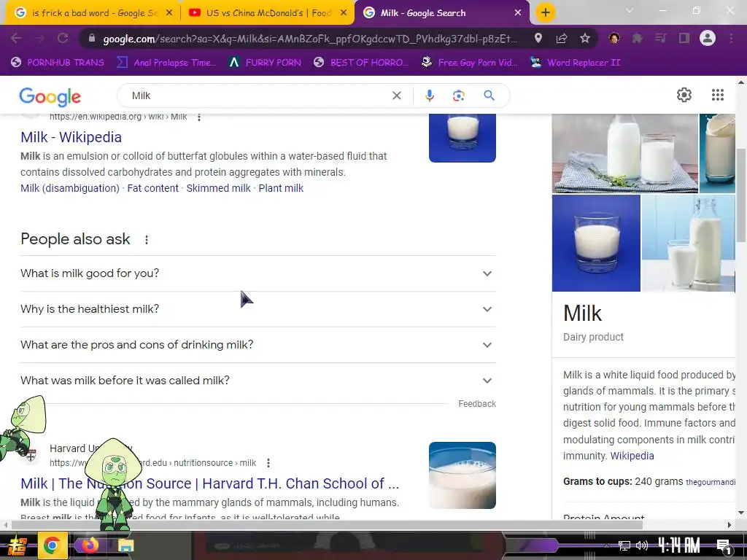Close the 'Milk - Google Search' tab
Screen dimensions: 747x560
point(518,13)
